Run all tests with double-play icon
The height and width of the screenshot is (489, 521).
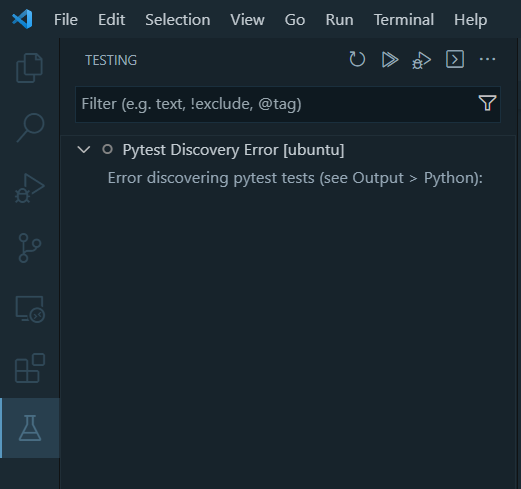(390, 59)
